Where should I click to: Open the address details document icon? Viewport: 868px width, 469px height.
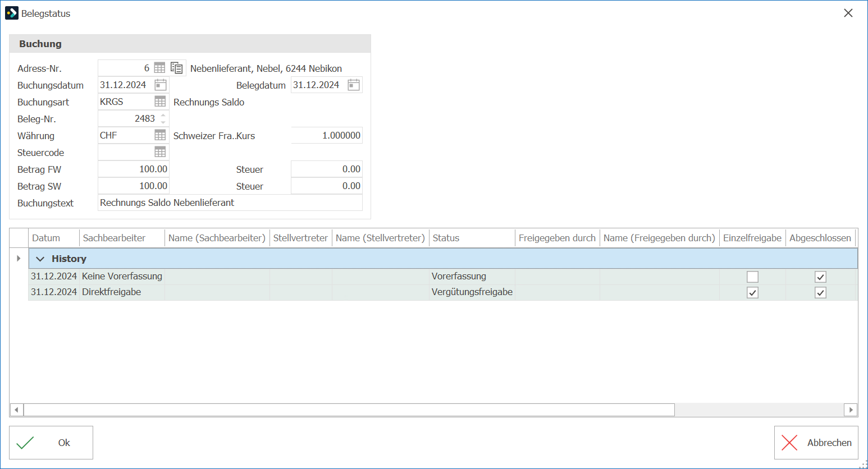(x=177, y=68)
